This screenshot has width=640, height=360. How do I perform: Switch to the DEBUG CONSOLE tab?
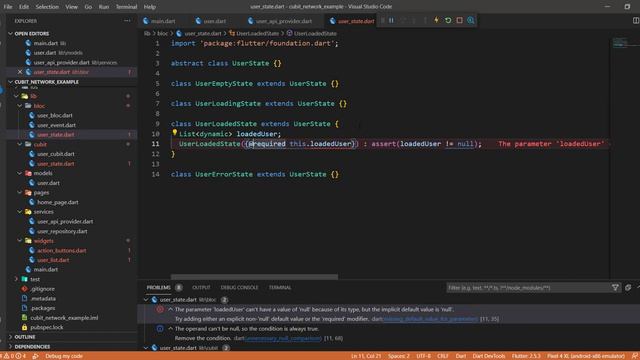[239, 287]
